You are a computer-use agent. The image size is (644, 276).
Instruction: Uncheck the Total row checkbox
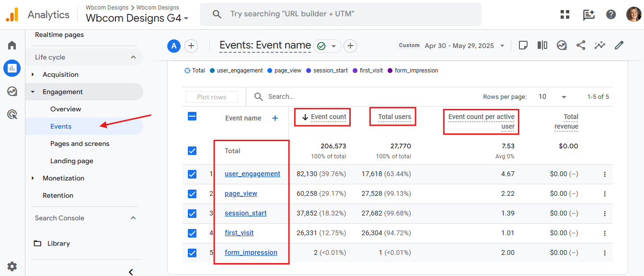(192, 151)
